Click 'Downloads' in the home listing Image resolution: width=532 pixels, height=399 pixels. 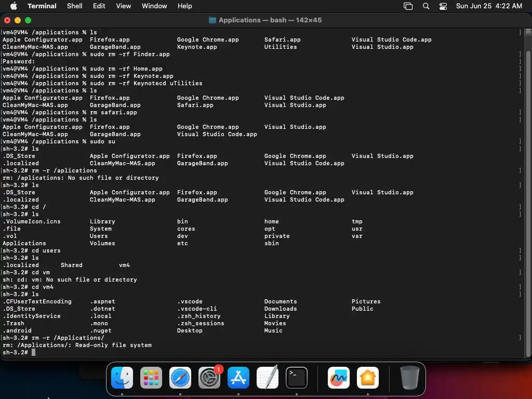[281, 309]
